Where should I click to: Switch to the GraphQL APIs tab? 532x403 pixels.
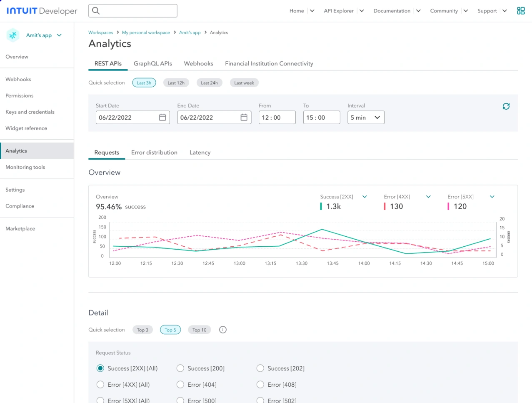(153, 64)
